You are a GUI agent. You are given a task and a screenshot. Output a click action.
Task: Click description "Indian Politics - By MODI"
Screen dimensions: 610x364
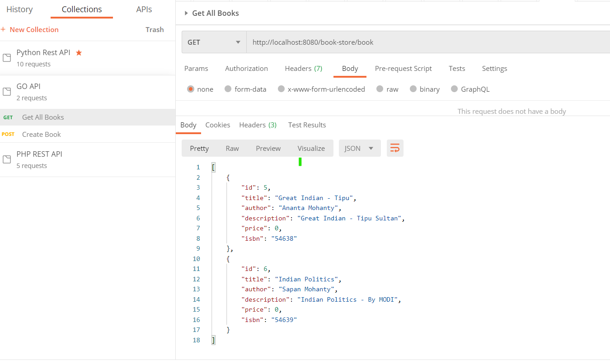[x=348, y=299]
